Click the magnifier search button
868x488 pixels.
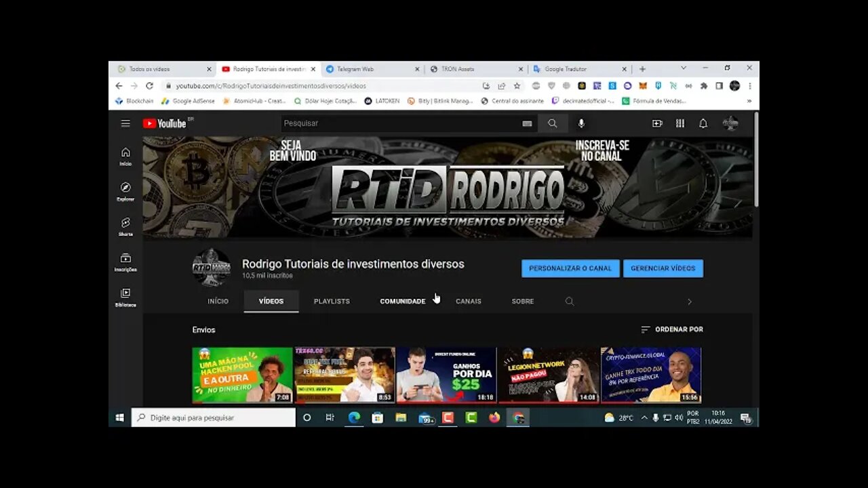[x=553, y=123]
